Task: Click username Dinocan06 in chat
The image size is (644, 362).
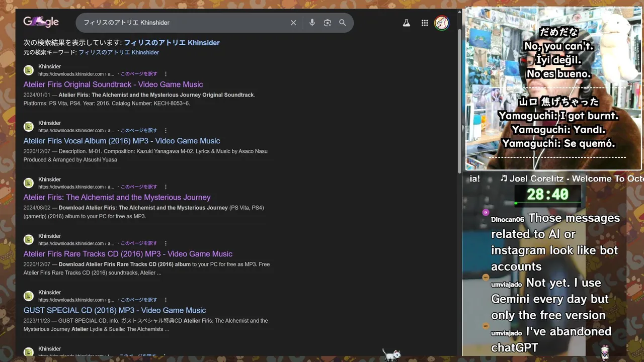Action: pos(508,219)
